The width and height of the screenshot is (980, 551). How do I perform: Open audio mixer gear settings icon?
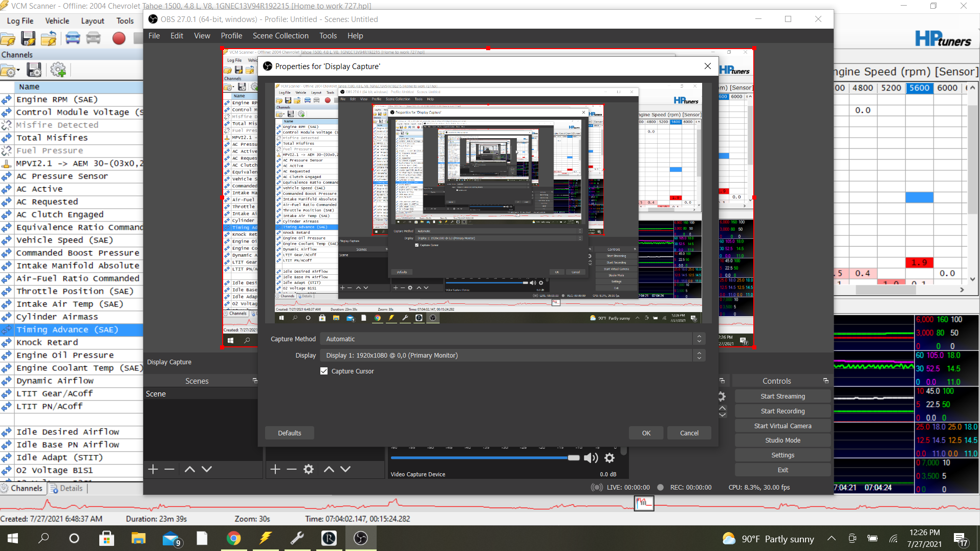(609, 457)
